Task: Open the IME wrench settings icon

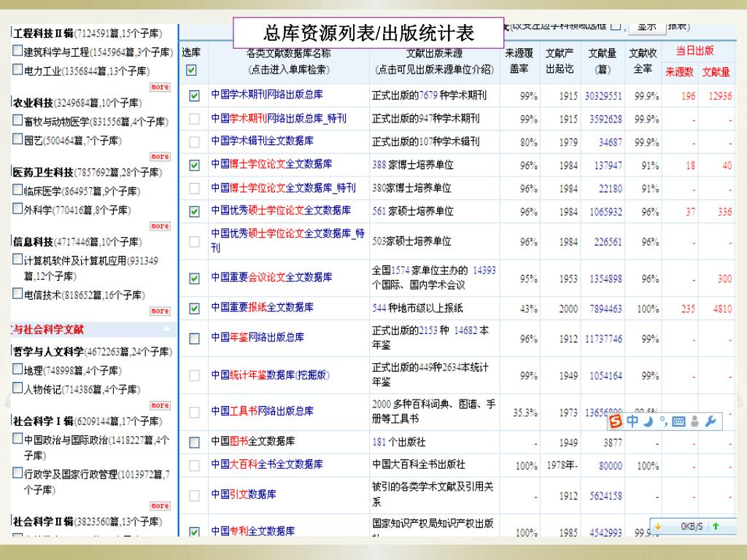Action: (711, 421)
